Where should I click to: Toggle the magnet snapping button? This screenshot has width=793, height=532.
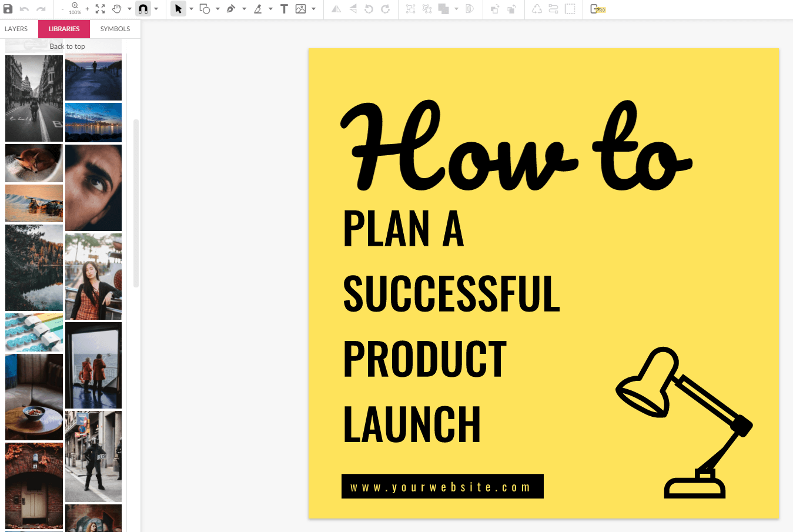143,9
